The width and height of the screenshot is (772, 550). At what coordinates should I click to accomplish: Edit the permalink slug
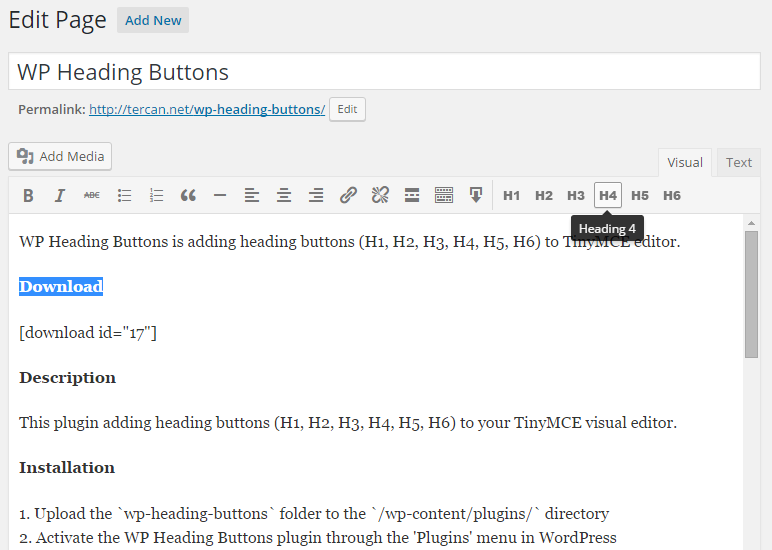[x=347, y=109]
